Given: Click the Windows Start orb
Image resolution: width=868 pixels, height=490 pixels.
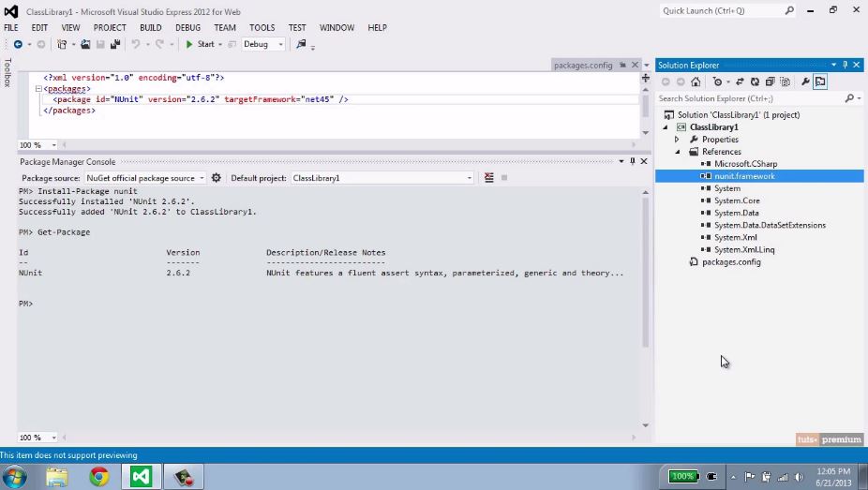Looking at the screenshot, I should click(x=14, y=477).
